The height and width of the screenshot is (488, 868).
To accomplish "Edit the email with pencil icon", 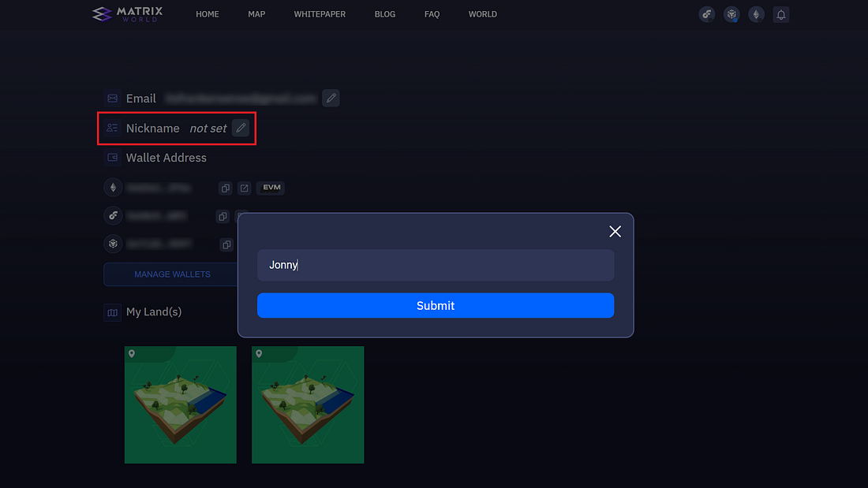I will click(331, 98).
